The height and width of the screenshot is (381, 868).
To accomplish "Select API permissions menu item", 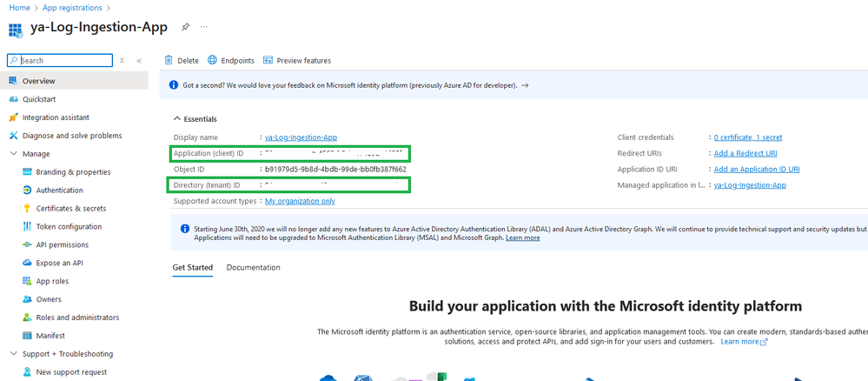I will 62,244.
